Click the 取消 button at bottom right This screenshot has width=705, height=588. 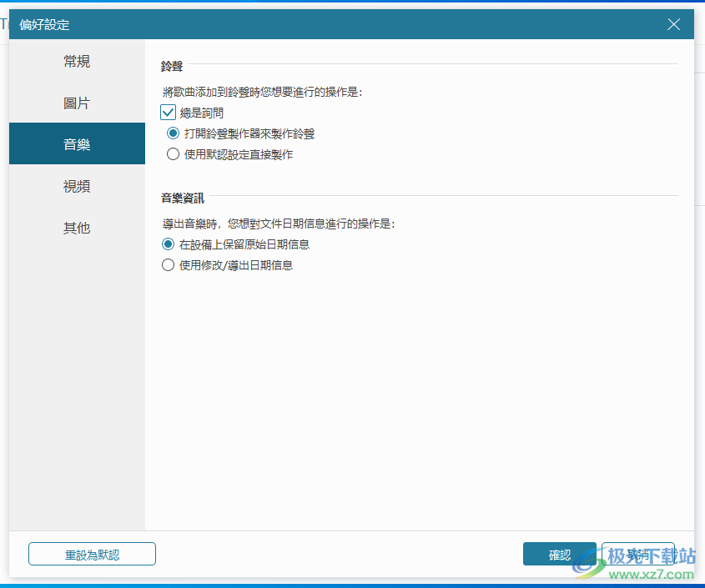click(638, 553)
